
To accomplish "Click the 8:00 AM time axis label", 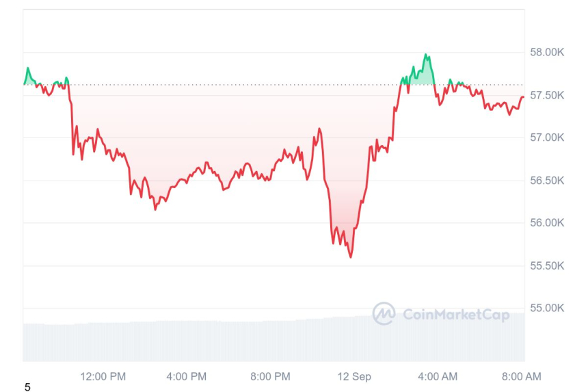I will pyautogui.click(x=521, y=376).
